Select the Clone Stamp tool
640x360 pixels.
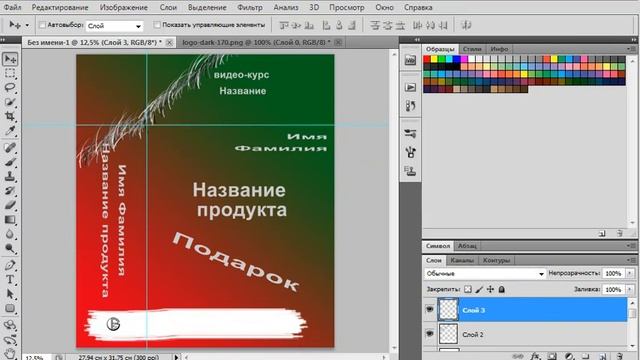(x=10, y=176)
